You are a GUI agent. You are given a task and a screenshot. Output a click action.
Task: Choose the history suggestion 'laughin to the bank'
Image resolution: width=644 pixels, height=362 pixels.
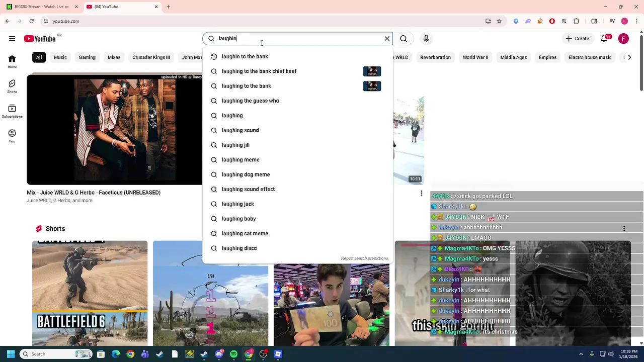297,56
